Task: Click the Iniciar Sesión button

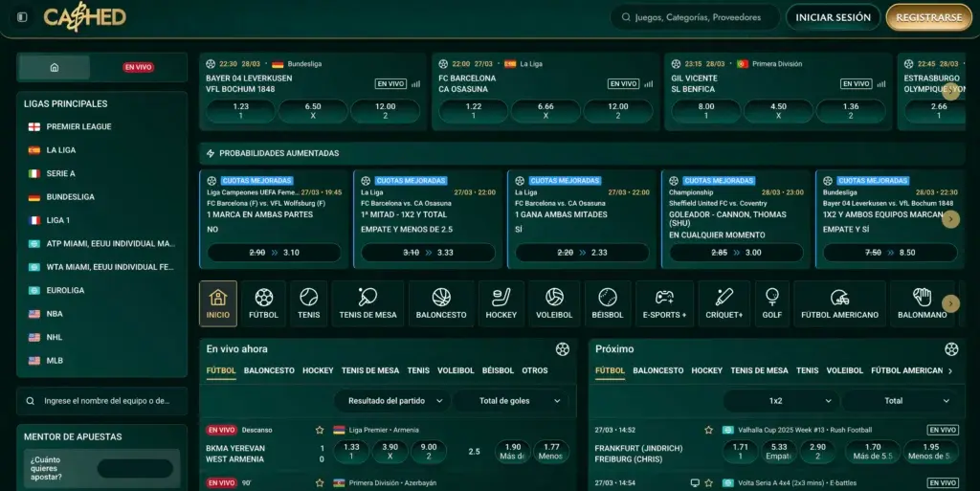Action: [x=833, y=17]
